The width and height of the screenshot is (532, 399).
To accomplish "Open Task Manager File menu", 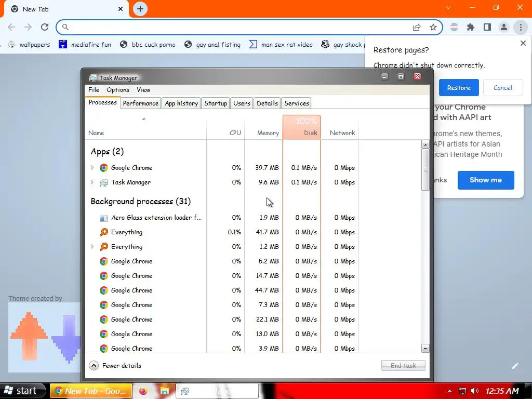I will pos(94,89).
